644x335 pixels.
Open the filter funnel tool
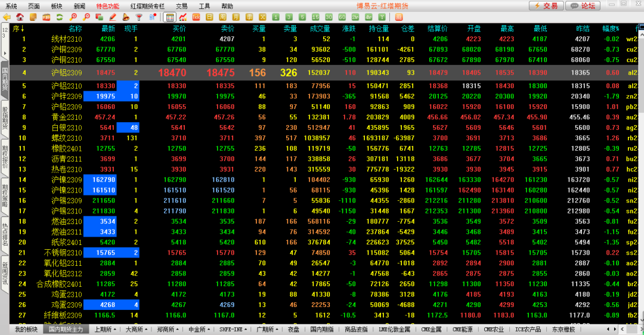coord(139,17)
